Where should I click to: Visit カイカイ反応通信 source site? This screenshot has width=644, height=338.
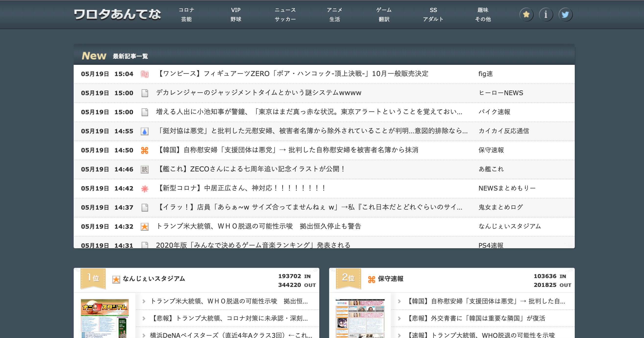[504, 131]
